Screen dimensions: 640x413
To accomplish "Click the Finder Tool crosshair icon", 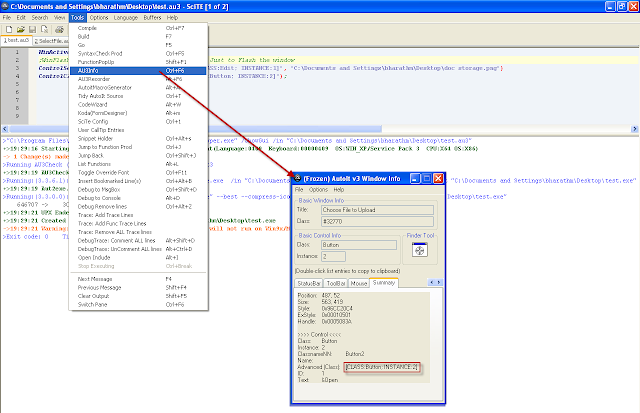I will [420, 250].
